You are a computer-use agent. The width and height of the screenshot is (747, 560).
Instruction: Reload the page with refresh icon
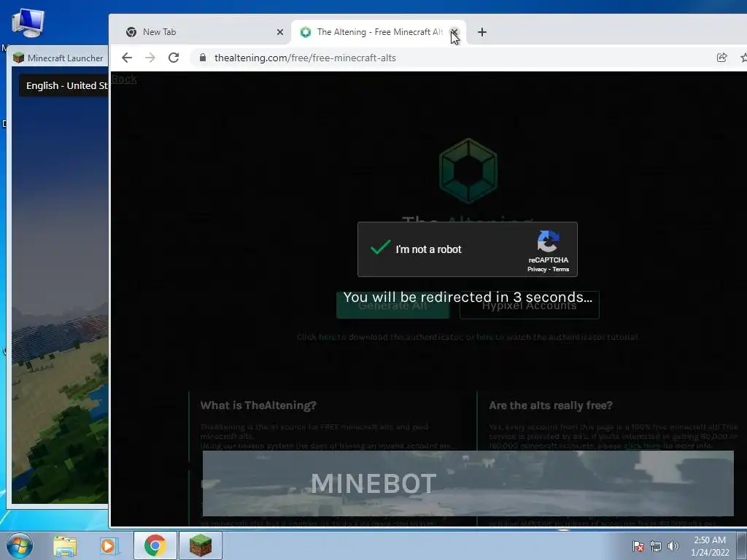pos(174,58)
